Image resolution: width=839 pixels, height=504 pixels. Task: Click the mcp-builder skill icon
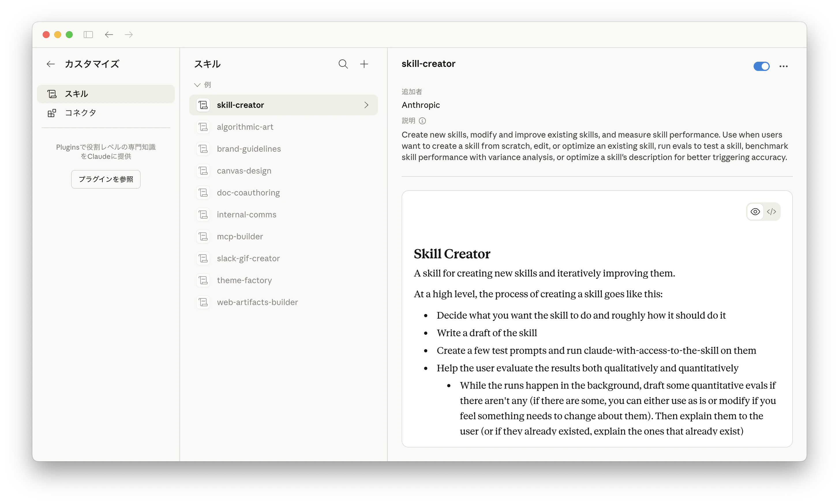pyautogui.click(x=203, y=236)
